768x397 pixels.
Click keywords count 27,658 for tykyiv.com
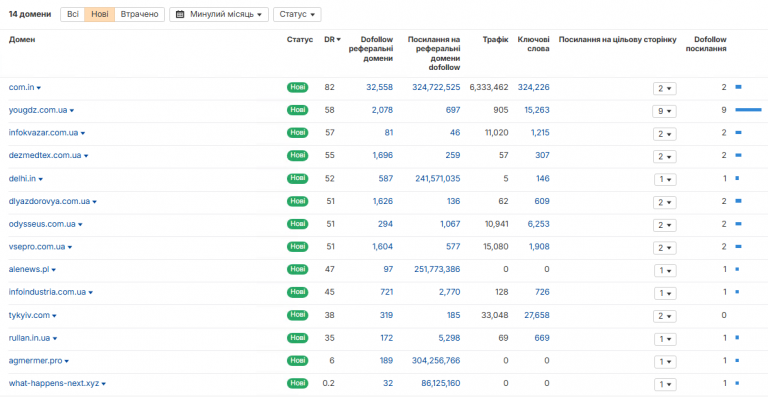pos(535,315)
